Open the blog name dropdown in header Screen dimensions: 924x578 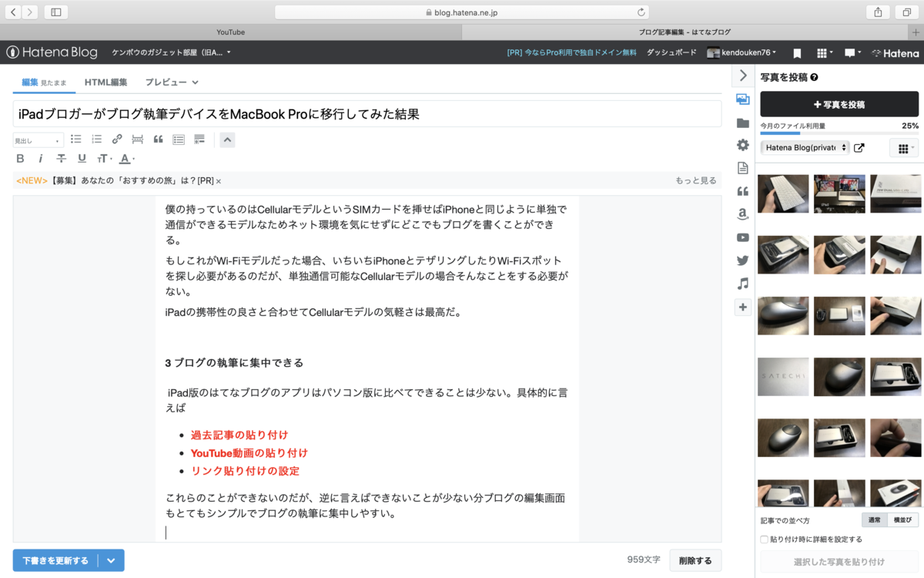[171, 52]
